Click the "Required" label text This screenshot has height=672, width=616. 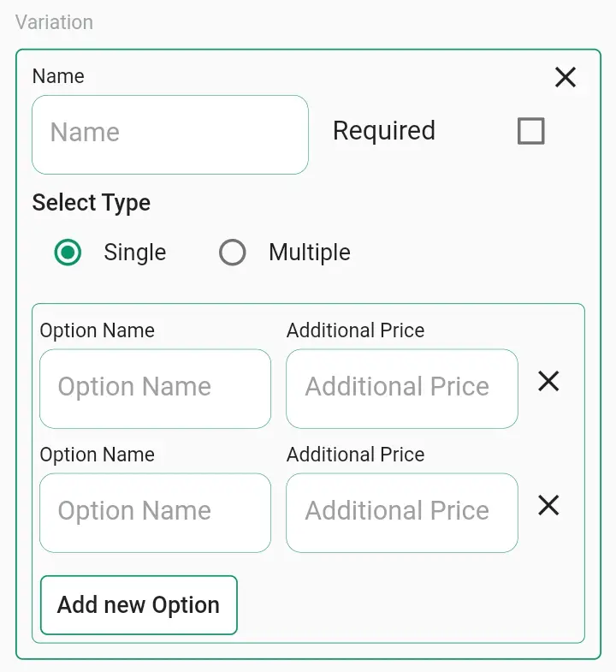[384, 131]
